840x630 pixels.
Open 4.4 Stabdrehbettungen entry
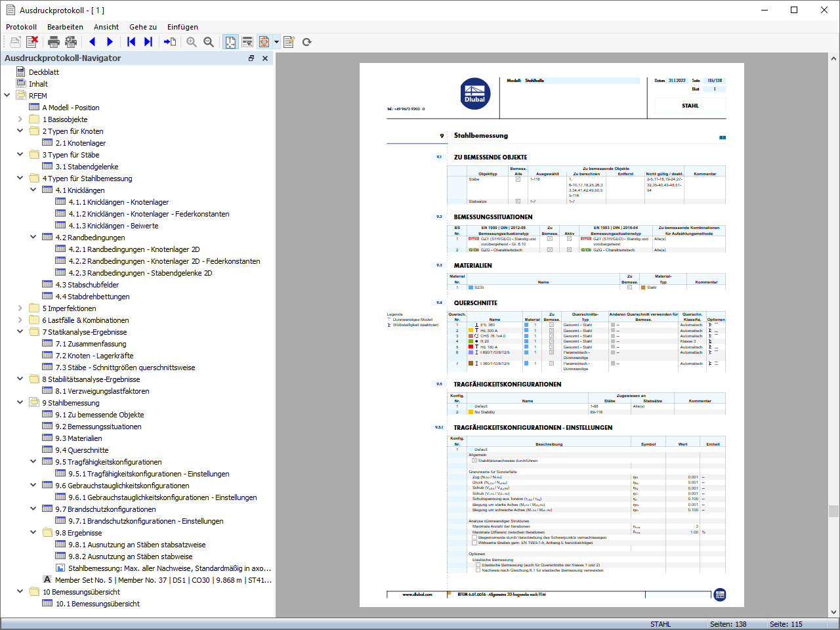click(93, 297)
